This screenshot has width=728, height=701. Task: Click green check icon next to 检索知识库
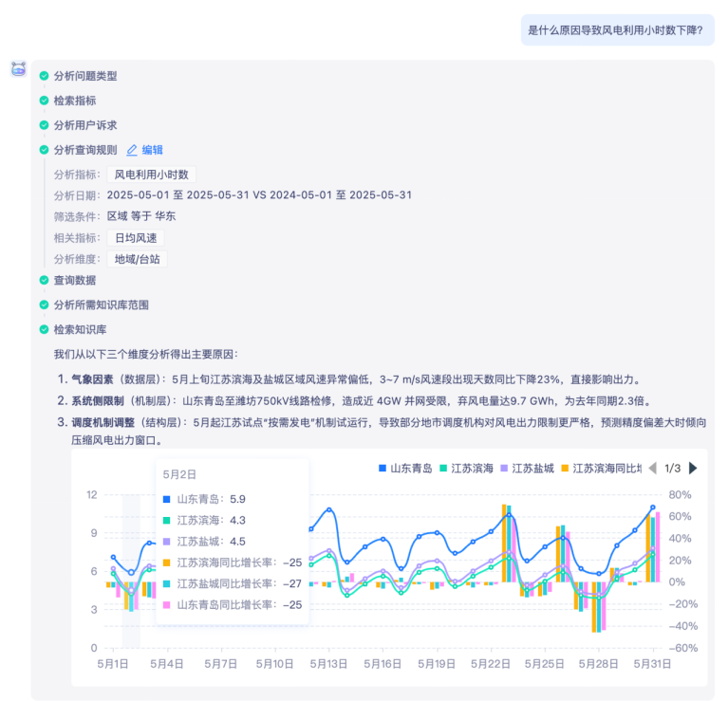point(44,329)
